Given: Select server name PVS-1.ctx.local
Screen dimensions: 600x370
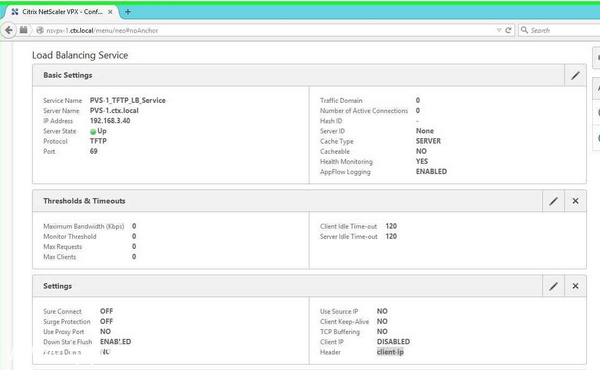Looking at the screenshot, I should pos(114,111).
